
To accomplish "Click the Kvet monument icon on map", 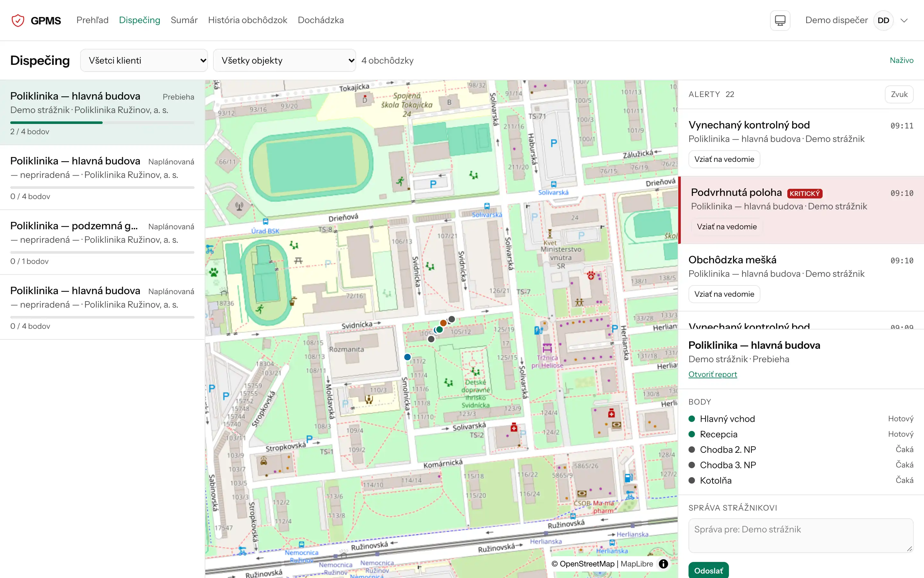I will [x=550, y=233].
